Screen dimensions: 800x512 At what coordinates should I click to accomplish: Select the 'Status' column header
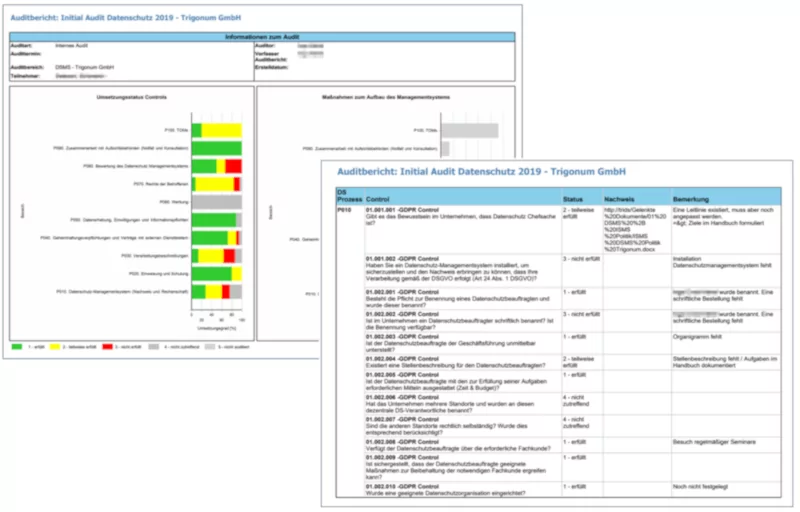574,199
